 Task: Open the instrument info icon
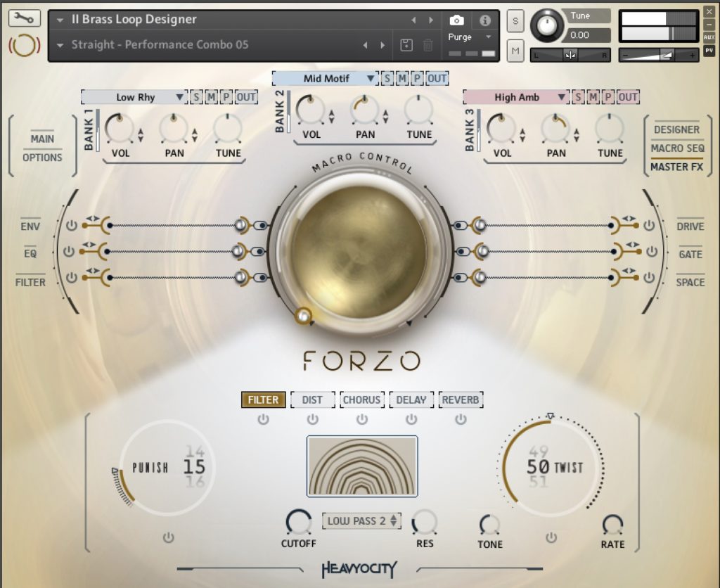click(x=485, y=20)
